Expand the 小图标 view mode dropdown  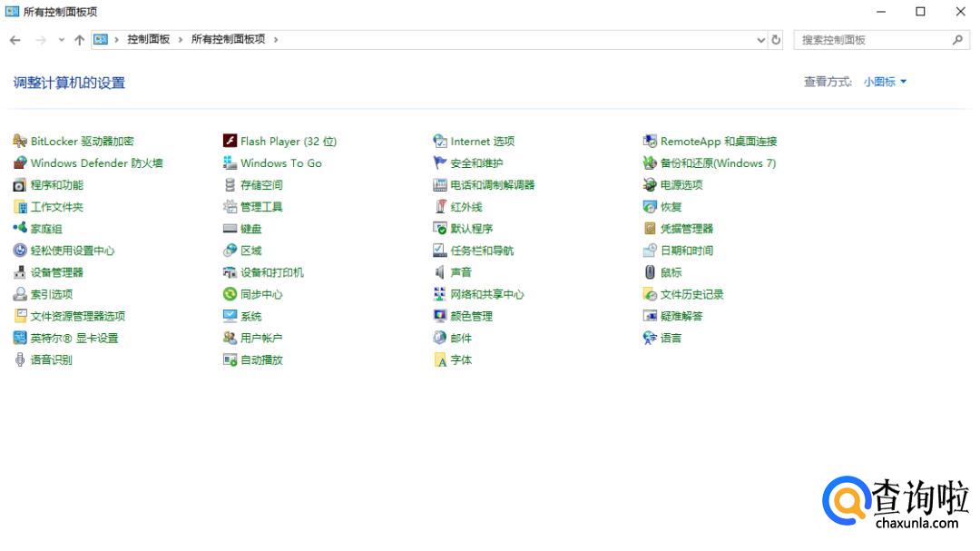click(885, 82)
